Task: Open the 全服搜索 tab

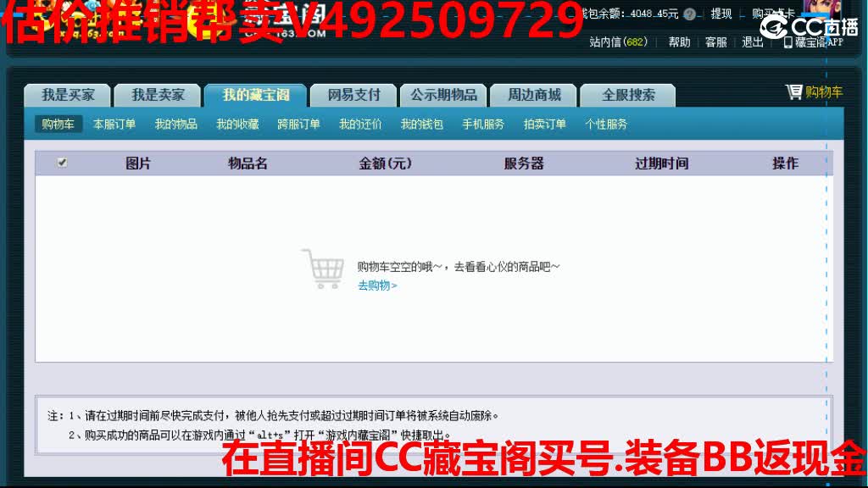Action: coord(628,95)
